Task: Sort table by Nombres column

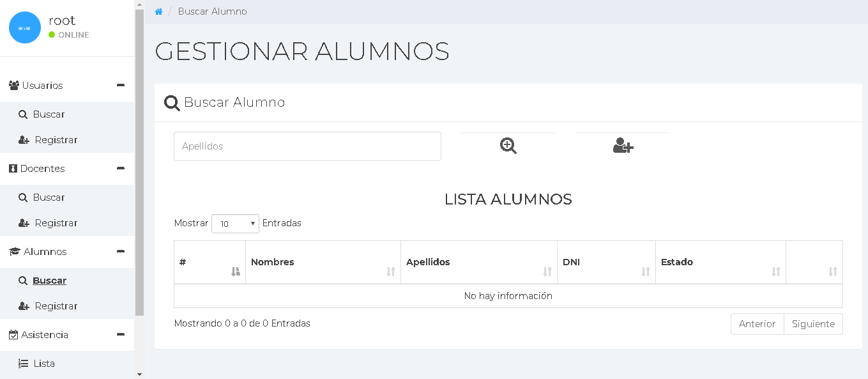Action: click(323, 263)
